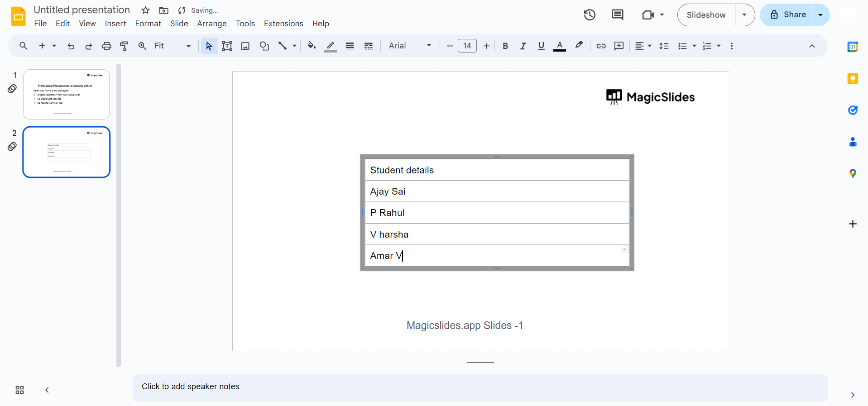Screen dimensions: 868x406
Task: Open version history clock icon
Action: pos(590,15)
